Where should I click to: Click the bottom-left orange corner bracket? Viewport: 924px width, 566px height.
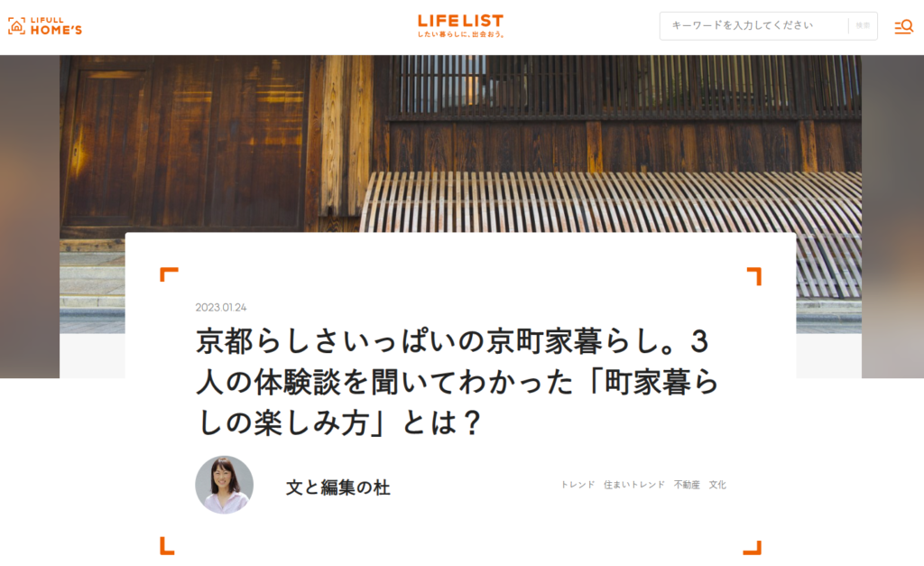(x=167, y=546)
